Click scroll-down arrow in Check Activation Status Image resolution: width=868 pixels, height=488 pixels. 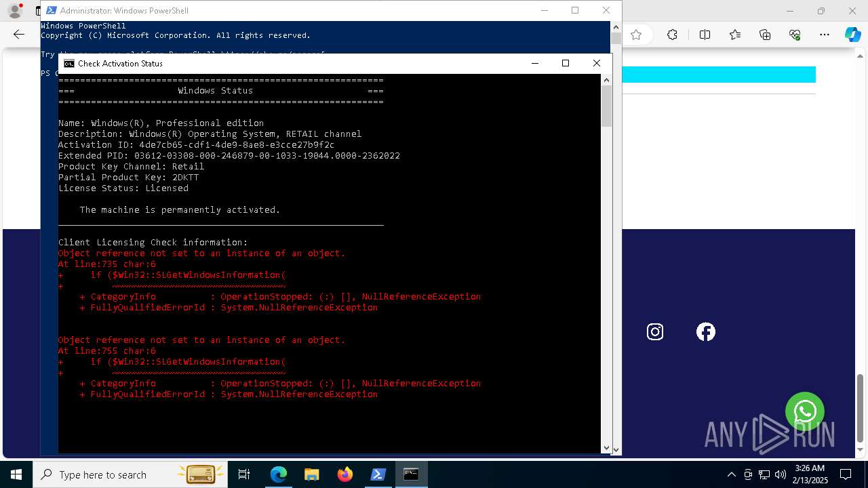coord(606,447)
